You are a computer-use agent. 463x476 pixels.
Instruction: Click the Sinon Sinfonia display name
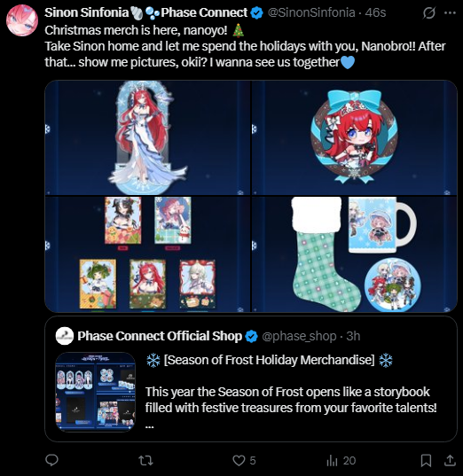[87, 12]
